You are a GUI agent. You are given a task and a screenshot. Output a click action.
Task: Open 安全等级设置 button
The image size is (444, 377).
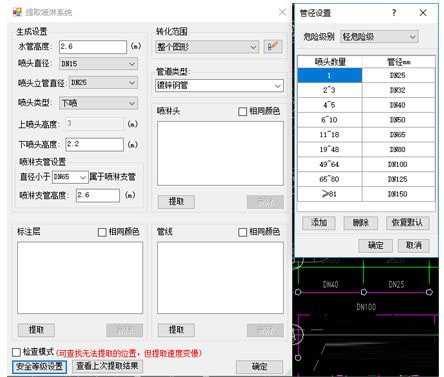click(x=39, y=367)
